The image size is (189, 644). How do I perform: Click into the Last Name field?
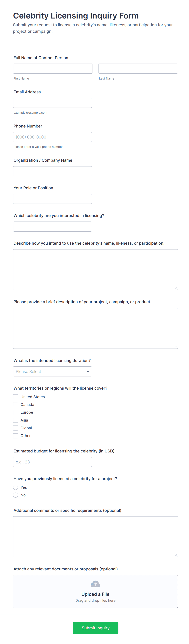point(138,69)
